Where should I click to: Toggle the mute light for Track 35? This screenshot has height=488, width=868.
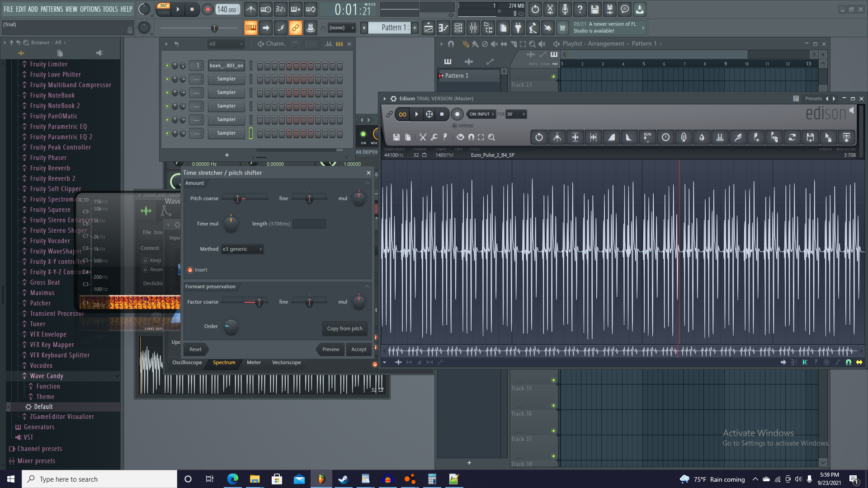point(553,380)
